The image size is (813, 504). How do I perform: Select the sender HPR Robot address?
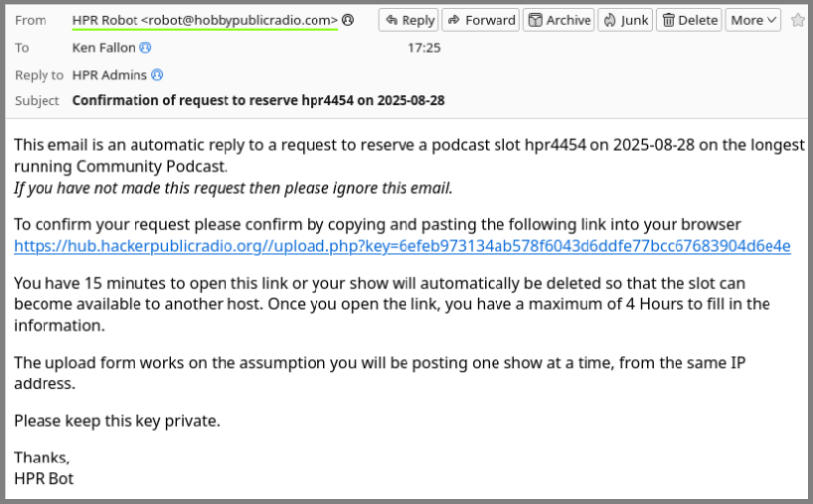pos(205,20)
